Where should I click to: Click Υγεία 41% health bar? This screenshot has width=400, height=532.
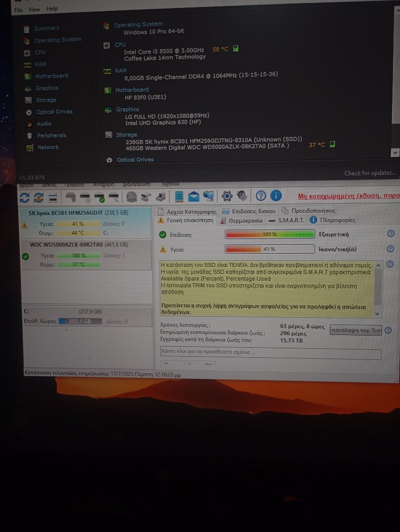[270, 249]
